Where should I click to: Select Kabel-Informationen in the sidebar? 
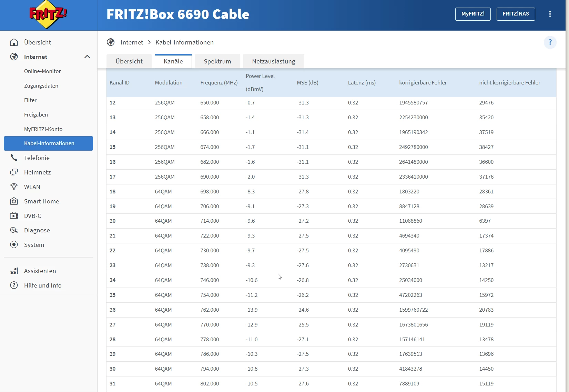pos(48,143)
